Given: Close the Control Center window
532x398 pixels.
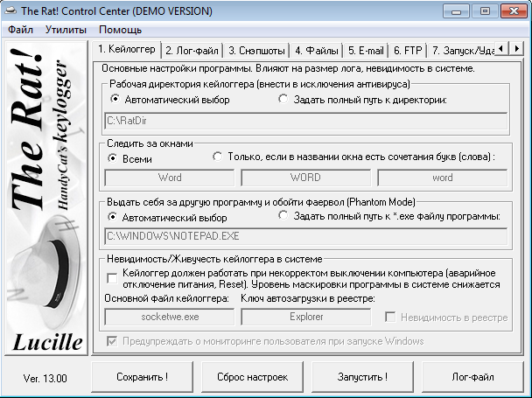Looking at the screenshot, I should coord(514,11).
